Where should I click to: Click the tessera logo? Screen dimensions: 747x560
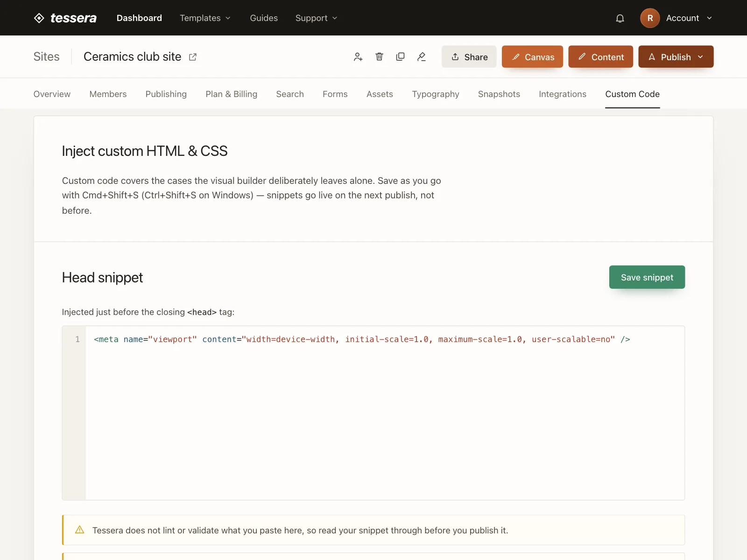click(65, 18)
